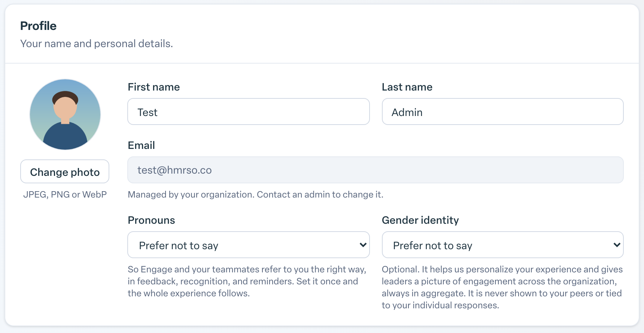
Task: Open the Gender identity dropdown
Action: point(502,245)
